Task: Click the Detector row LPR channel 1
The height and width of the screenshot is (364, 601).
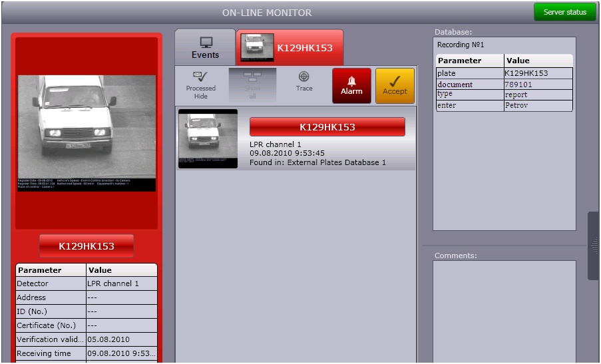Action: [87, 283]
